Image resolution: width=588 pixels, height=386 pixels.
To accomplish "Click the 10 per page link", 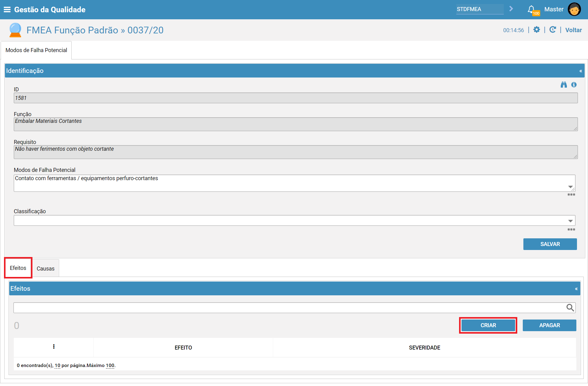I will click(x=58, y=365).
